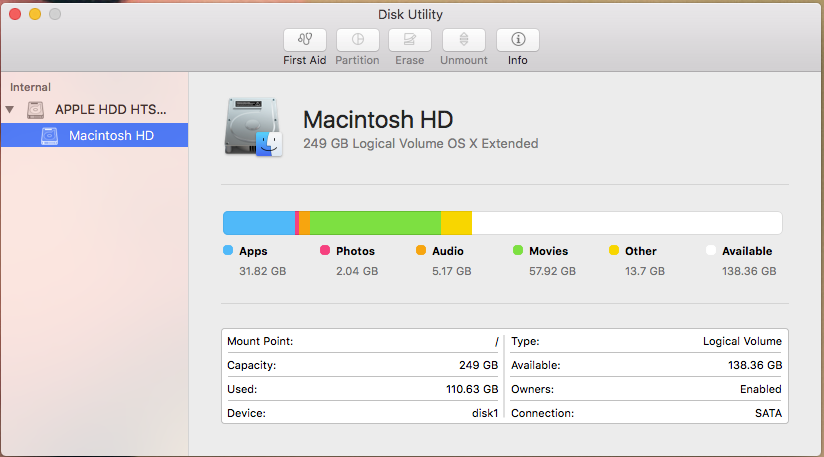Click the 110.63 GB Used value
The height and width of the screenshot is (457, 824).
pyautogui.click(x=472, y=389)
